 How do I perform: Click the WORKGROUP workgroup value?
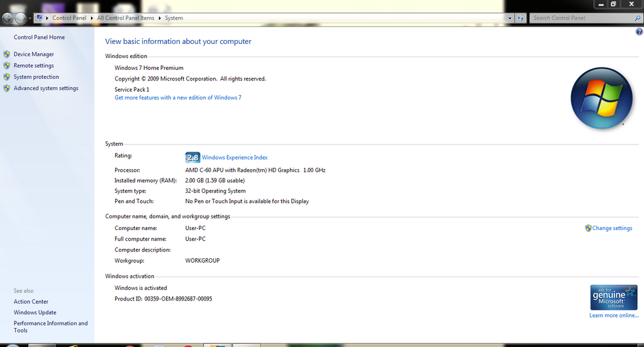click(x=203, y=261)
